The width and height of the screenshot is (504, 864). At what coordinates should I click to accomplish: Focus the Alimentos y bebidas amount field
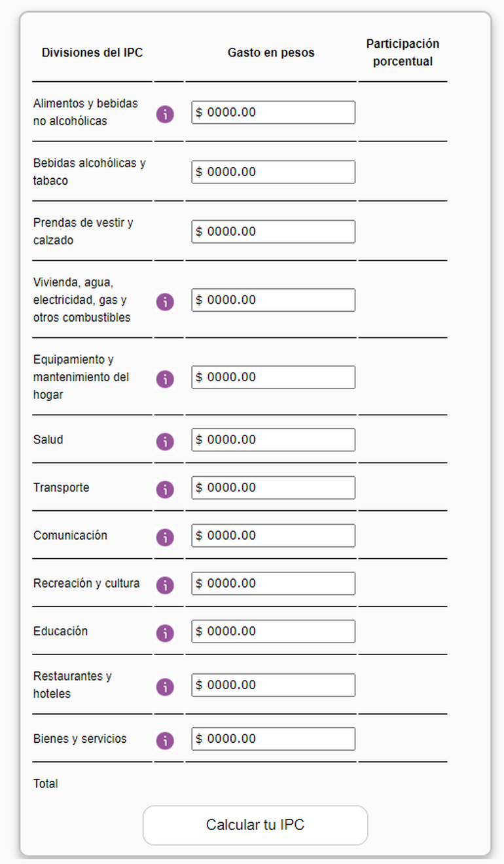[274, 113]
